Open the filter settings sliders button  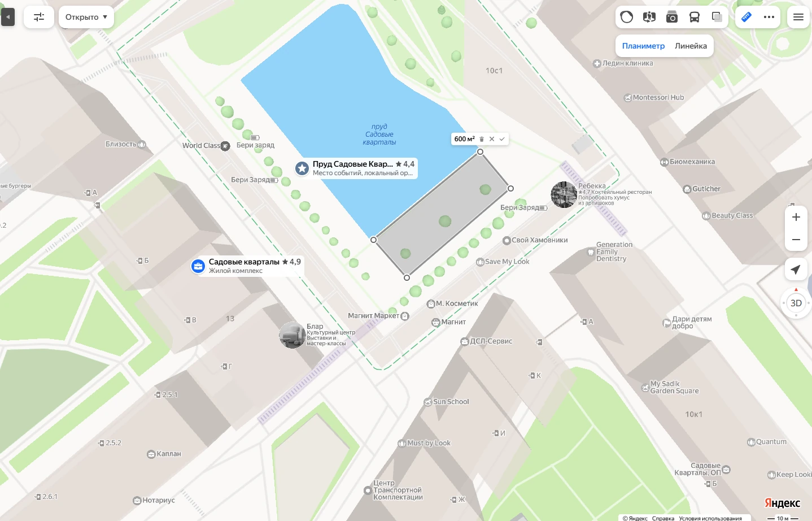[x=39, y=17]
